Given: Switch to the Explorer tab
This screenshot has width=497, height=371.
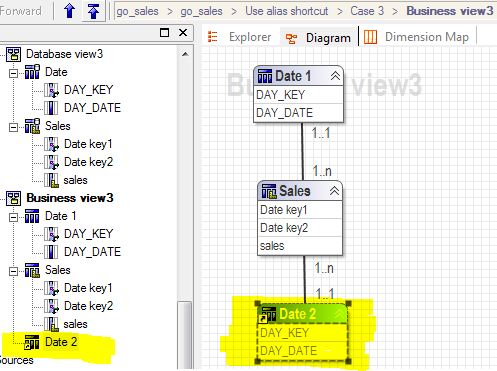Looking at the screenshot, I should click(x=240, y=37).
